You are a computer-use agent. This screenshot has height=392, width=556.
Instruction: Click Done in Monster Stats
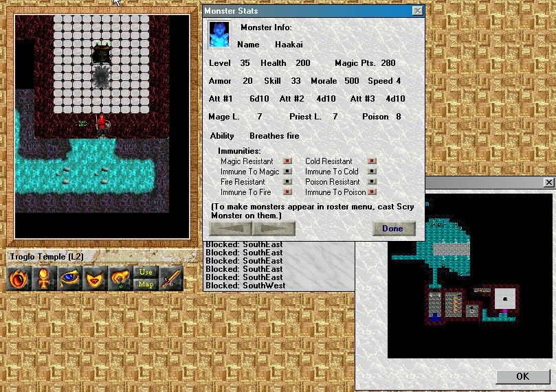(394, 229)
